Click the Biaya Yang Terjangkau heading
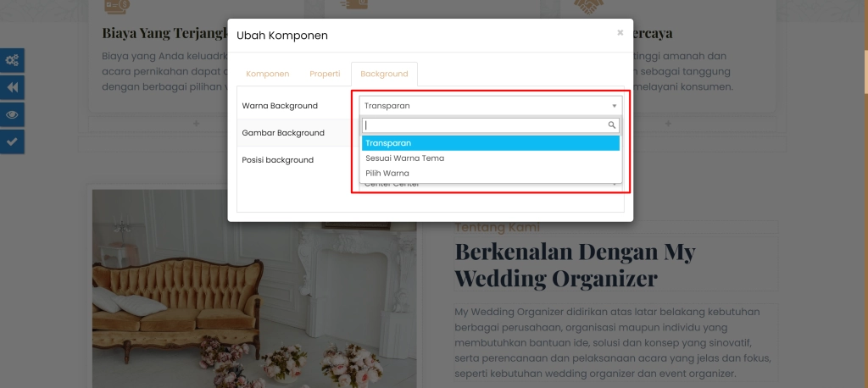The height and width of the screenshot is (388, 868). (x=165, y=33)
